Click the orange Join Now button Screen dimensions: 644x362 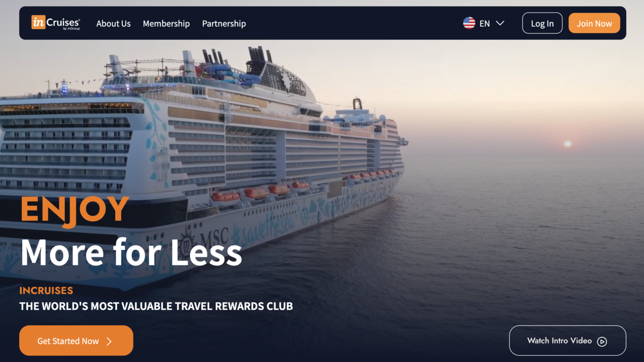[x=594, y=23]
